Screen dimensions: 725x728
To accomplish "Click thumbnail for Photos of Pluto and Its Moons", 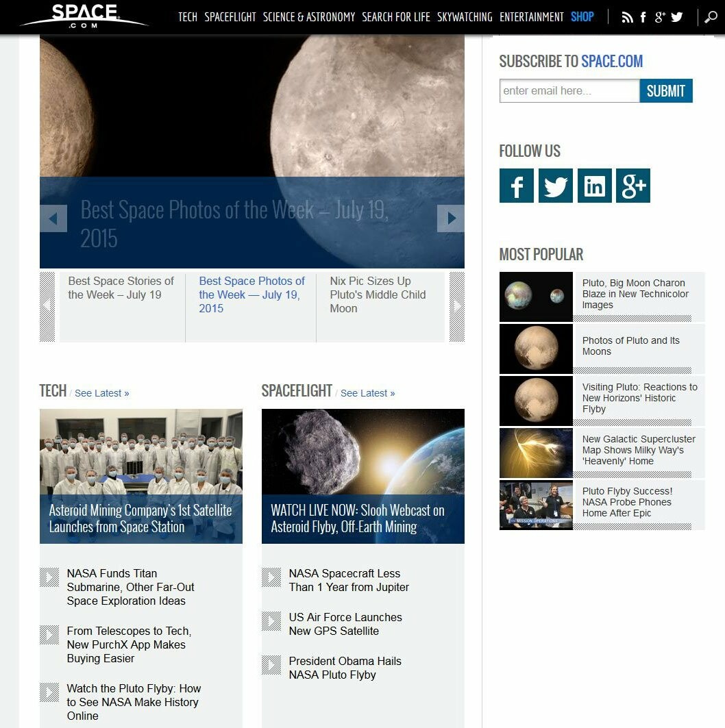I will coord(536,349).
